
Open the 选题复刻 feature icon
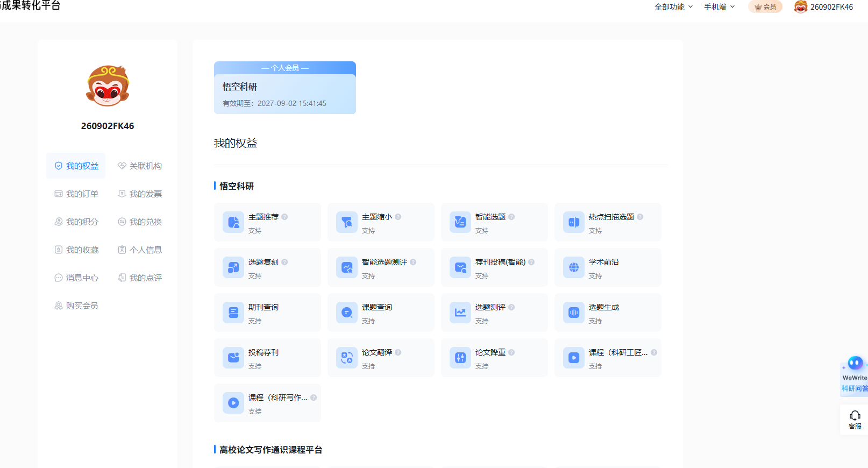tap(233, 267)
